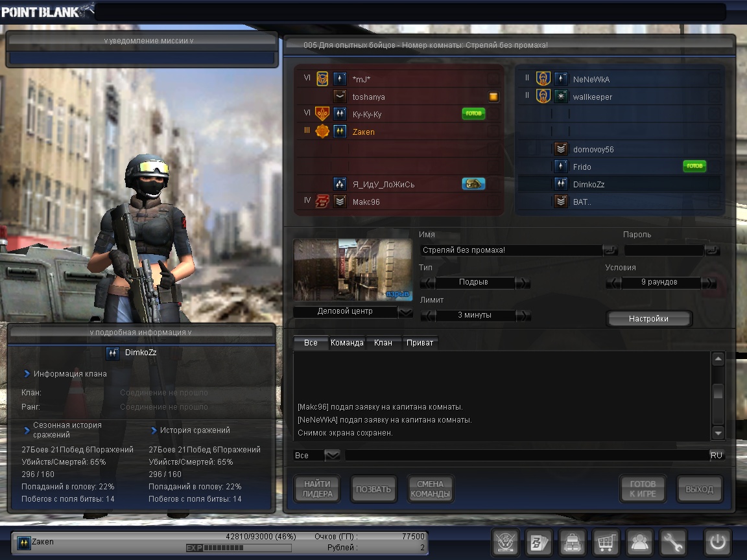Click the rank icon beside Frido
The width and height of the screenshot is (747, 560).
tap(561, 166)
